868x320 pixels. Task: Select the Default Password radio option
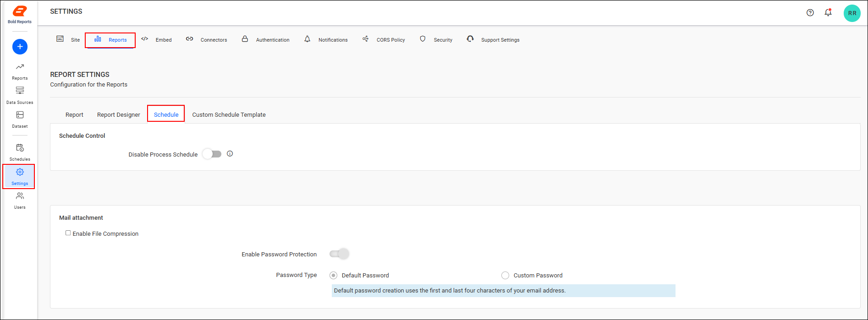[x=333, y=276]
